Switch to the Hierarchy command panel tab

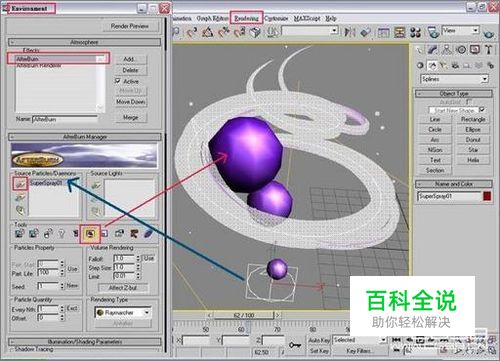click(447, 50)
